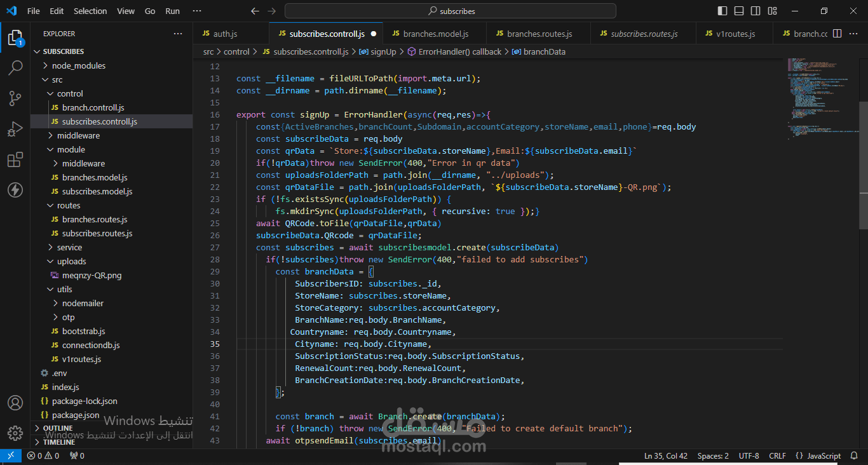The height and width of the screenshot is (465, 868).
Task: Change indentation via Spaces: 2
Action: pyautogui.click(x=713, y=455)
